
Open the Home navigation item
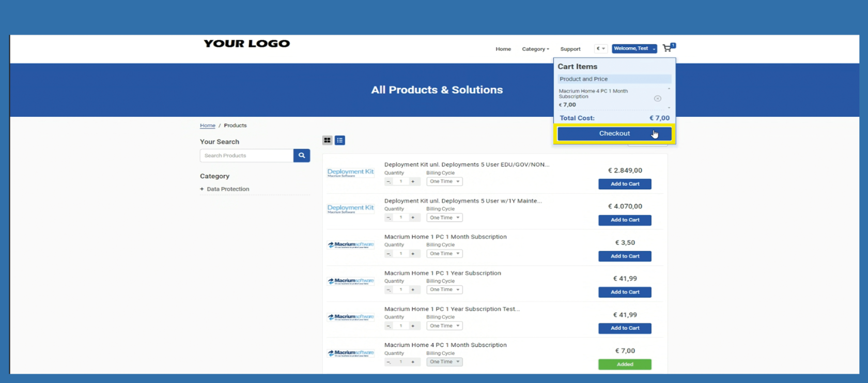pyautogui.click(x=503, y=49)
